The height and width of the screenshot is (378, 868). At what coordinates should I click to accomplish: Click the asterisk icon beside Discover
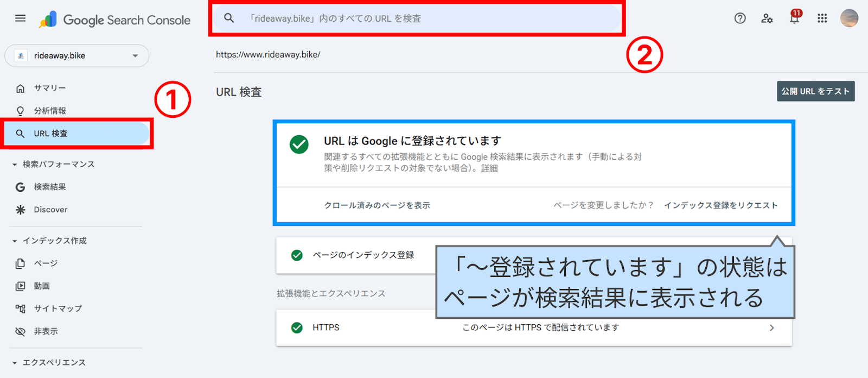point(20,210)
